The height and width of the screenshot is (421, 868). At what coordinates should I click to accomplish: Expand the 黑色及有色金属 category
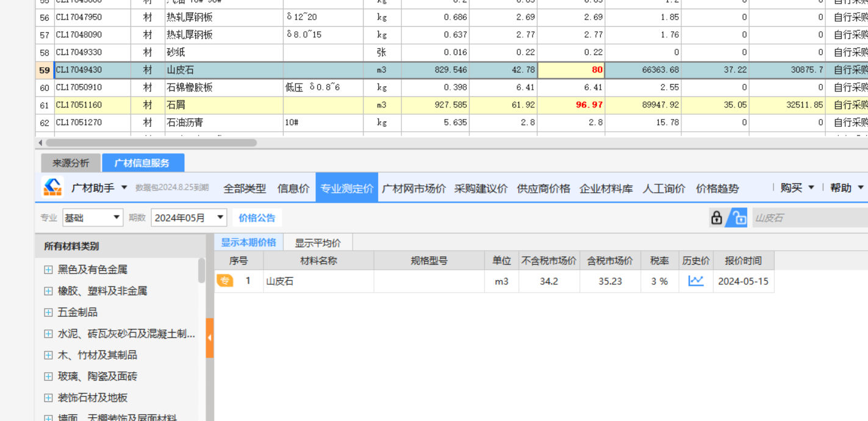tap(48, 270)
